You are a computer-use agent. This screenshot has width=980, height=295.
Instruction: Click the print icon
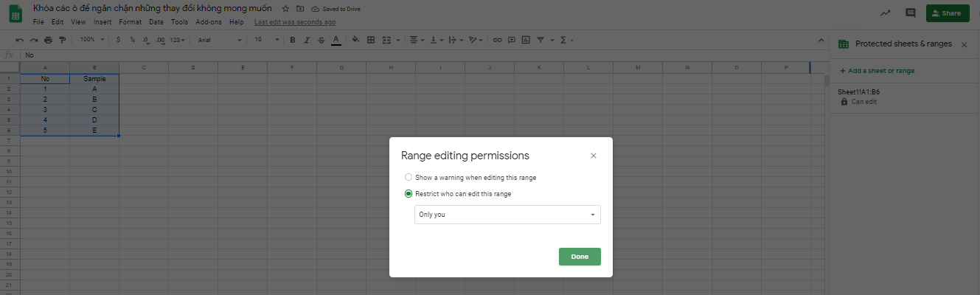point(48,40)
